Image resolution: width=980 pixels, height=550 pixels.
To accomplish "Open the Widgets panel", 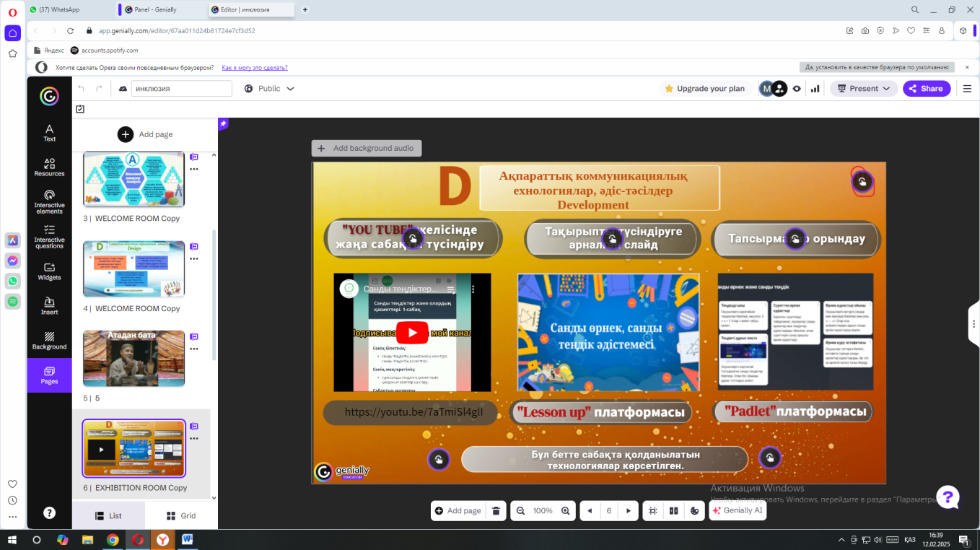I will (x=49, y=271).
